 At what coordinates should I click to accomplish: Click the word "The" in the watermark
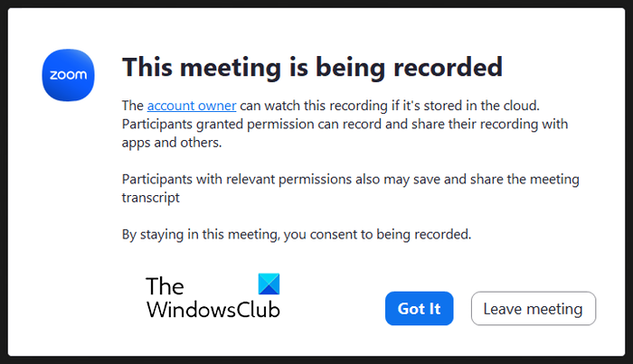(x=165, y=286)
